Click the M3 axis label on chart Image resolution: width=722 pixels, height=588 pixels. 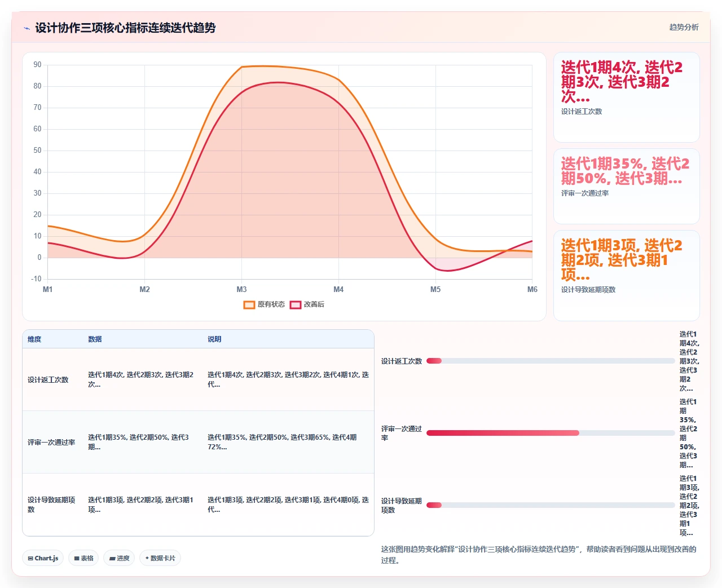(241, 289)
